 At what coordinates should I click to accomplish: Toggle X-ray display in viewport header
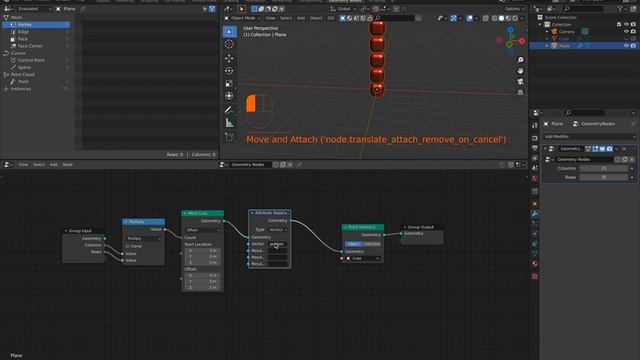coord(486,18)
